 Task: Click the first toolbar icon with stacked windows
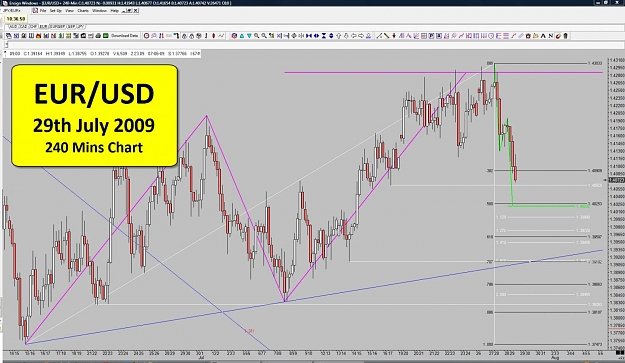click(x=8, y=36)
